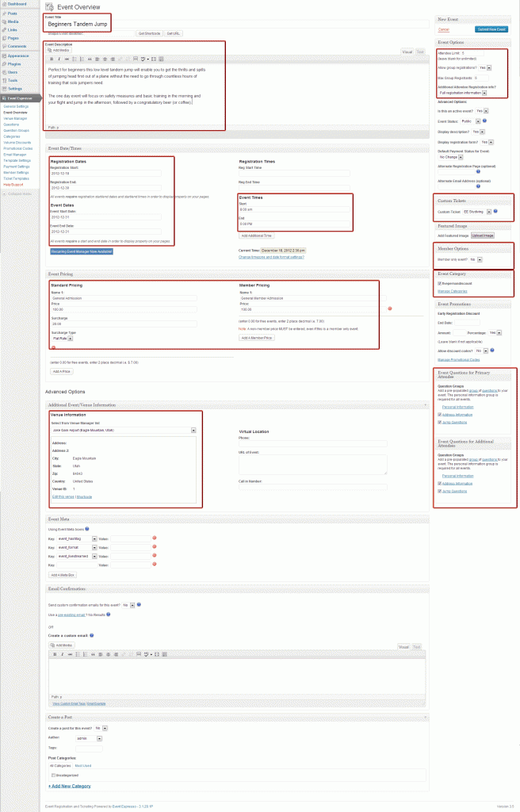Viewport: 520px width, 812px height.
Task: Open the Event Status dropdown
Action: (471, 121)
